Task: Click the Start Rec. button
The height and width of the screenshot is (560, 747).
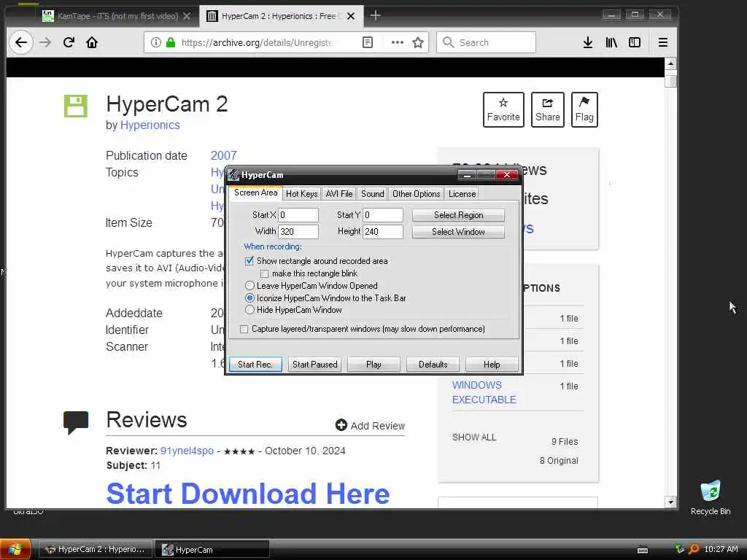Action: coord(255,365)
